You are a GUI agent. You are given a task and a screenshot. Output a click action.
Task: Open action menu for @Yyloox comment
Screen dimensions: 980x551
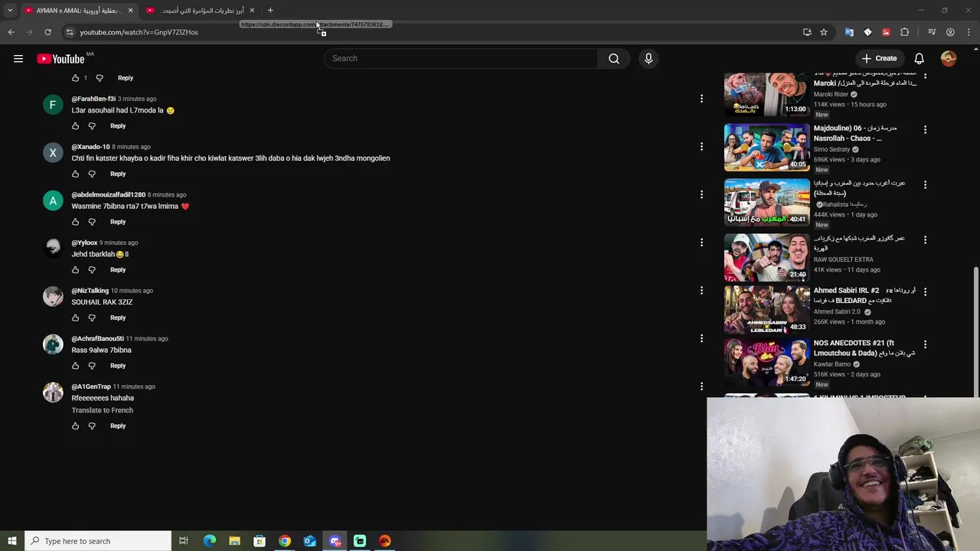click(701, 243)
